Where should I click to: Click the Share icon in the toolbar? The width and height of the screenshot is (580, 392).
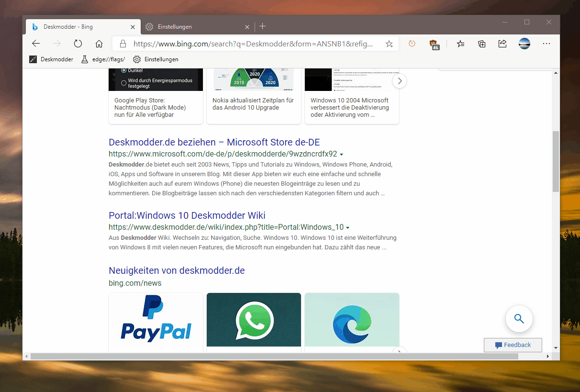click(502, 44)
